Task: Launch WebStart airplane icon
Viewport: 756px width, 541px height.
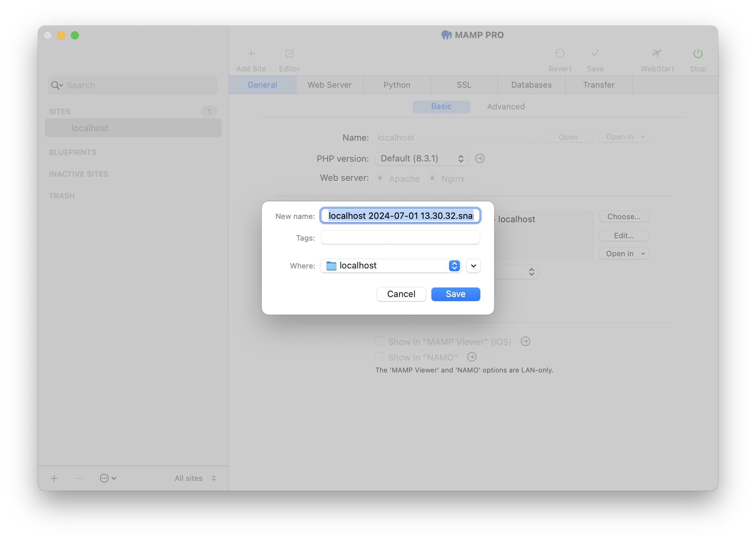Action: tap(657, 53)
